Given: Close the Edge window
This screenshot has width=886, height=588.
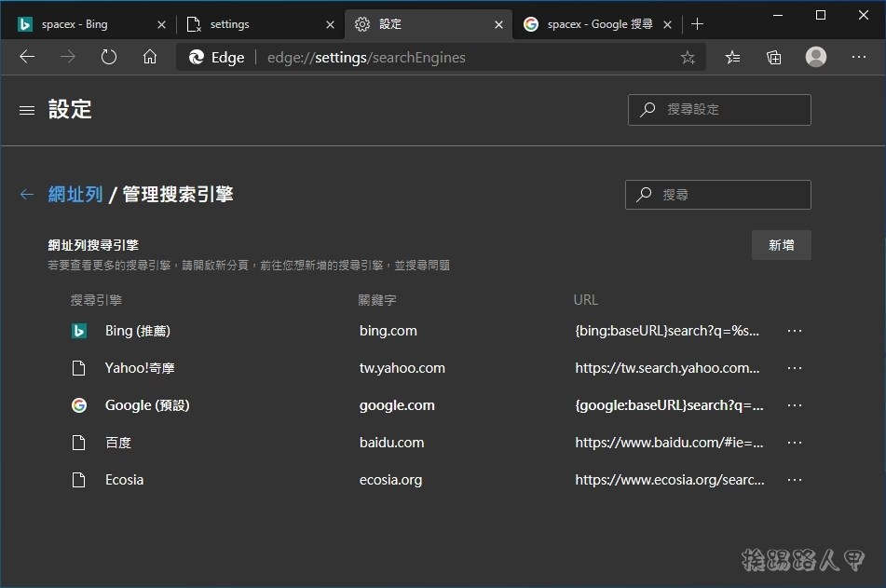Looking at the screenshot, I should (x=864, y=15).
